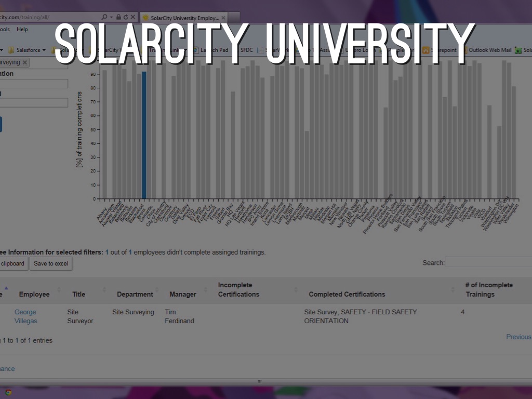Click the magnifier search icon in address bar
The height and width of the screenshot is (399, 532).
[x=105, y=17]
